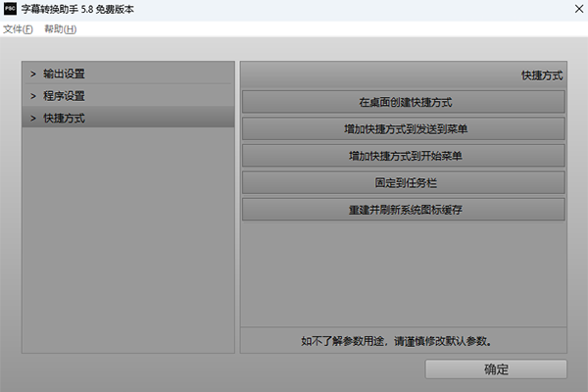Expand the arrow beside 输出设置
588x392 pixels.
point(32,73)
